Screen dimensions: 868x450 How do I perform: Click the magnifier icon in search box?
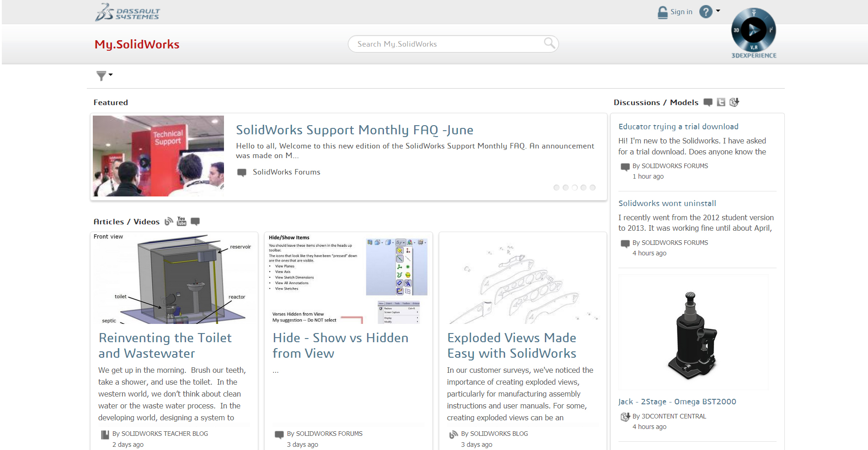[549, 43]
